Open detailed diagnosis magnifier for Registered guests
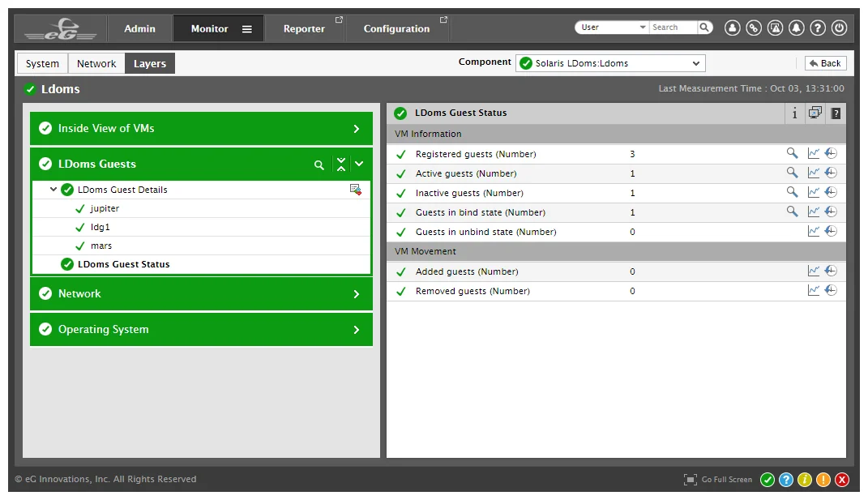This screenshot has width=868, height=500. pos(792,153)
